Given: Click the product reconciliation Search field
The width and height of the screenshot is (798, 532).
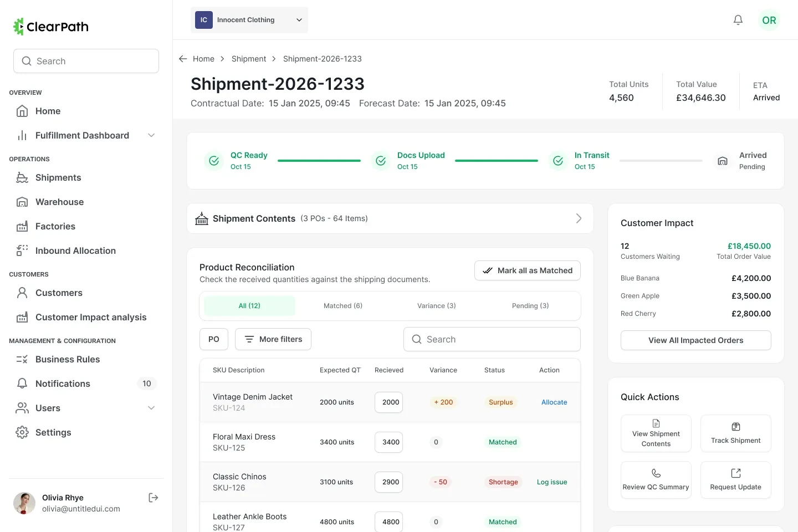Looking at the screenshot, I should click(x=492, y=339).
